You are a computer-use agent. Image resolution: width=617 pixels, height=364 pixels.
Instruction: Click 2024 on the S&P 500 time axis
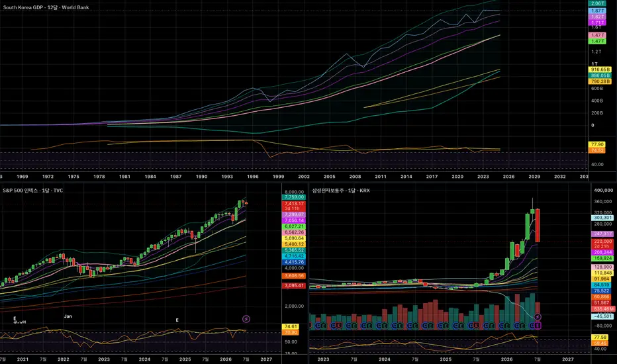point(144,359)
